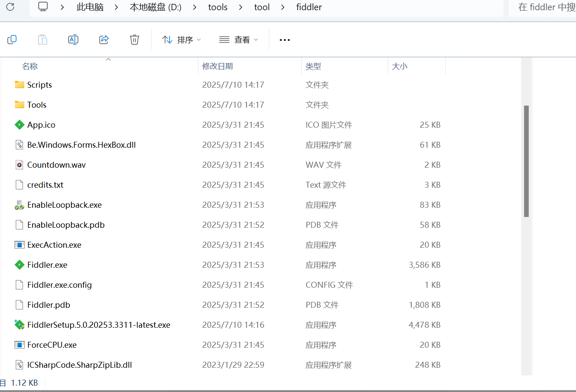Click the 4,478 KB size cell
Screen dimensions: 576x392
[x=424, y=325]
